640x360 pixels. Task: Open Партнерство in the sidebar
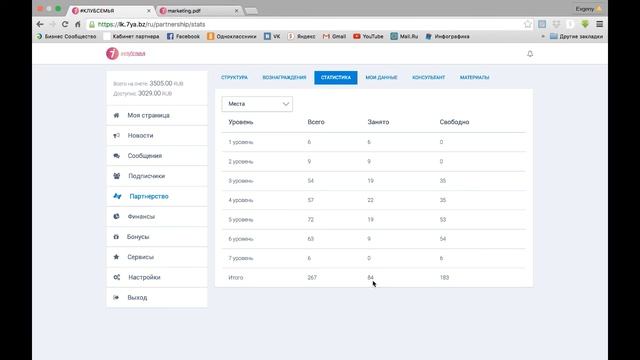tap(157, 196)
